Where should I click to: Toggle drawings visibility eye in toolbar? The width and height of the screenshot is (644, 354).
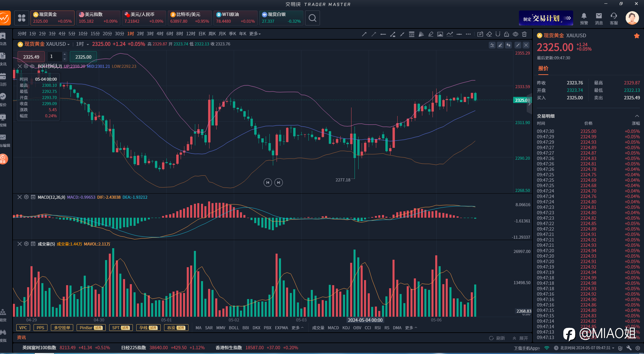515,34
